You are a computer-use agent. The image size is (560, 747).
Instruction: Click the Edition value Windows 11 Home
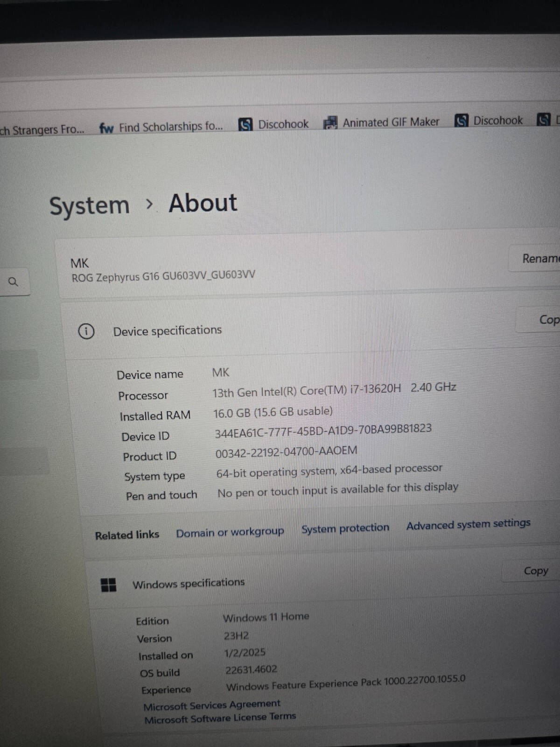pyautogui.click(x=266, y=617)
